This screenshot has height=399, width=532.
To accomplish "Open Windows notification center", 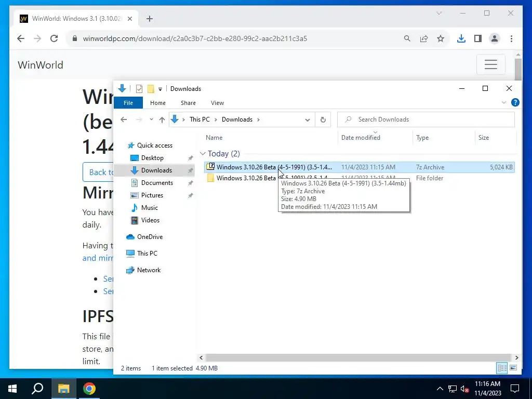I will 515,389.
